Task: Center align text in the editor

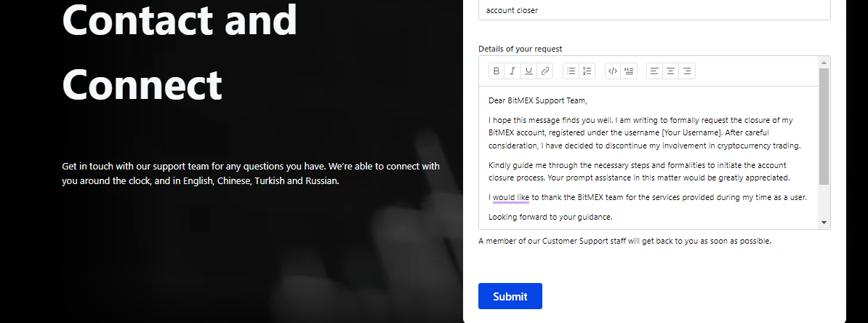Action: pyautogui.click(x=670, y=71)
